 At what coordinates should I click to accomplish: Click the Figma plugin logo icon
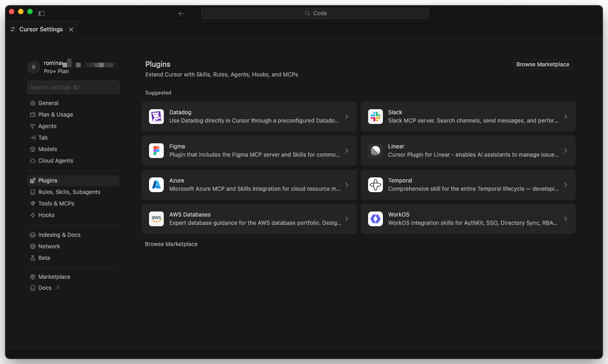[156, 151]
